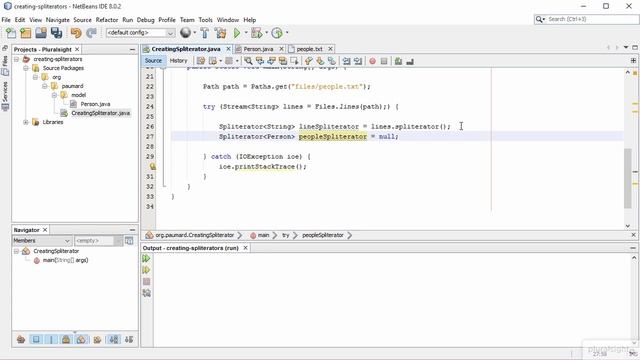Click the Save All toolbar icon

(x=56, y=33)
